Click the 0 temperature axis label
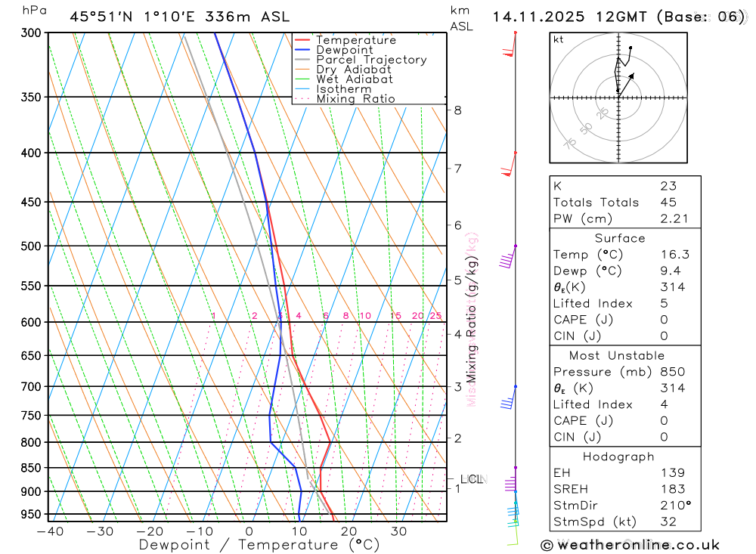Image resolution: width=756 pixels, height=554 pixels. pos(249,531)
